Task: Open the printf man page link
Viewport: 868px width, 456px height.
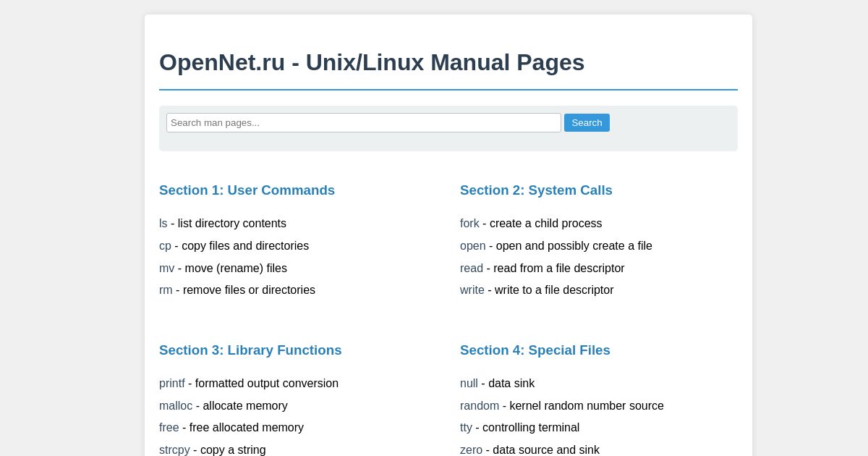Action: click(x=172, y=384)
